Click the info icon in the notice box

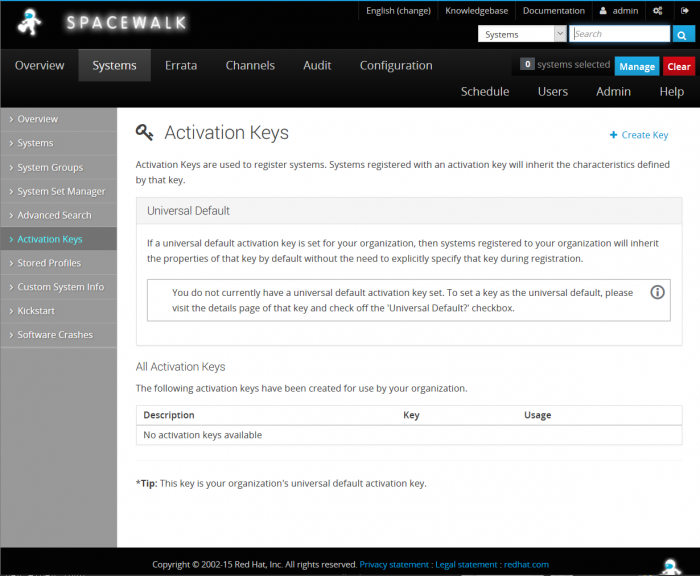[657, 292]
